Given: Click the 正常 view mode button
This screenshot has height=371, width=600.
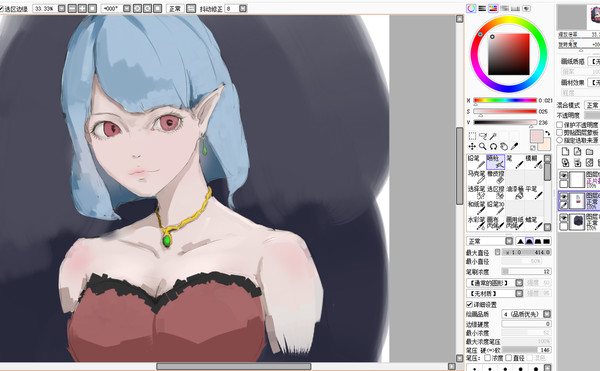Looking at the screenshot, I should (175, 8).
